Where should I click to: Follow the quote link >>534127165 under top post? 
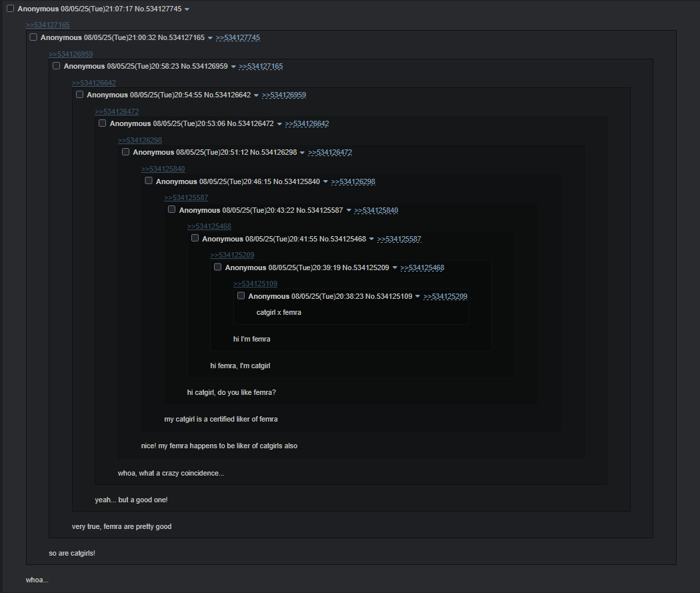point(48,25)
